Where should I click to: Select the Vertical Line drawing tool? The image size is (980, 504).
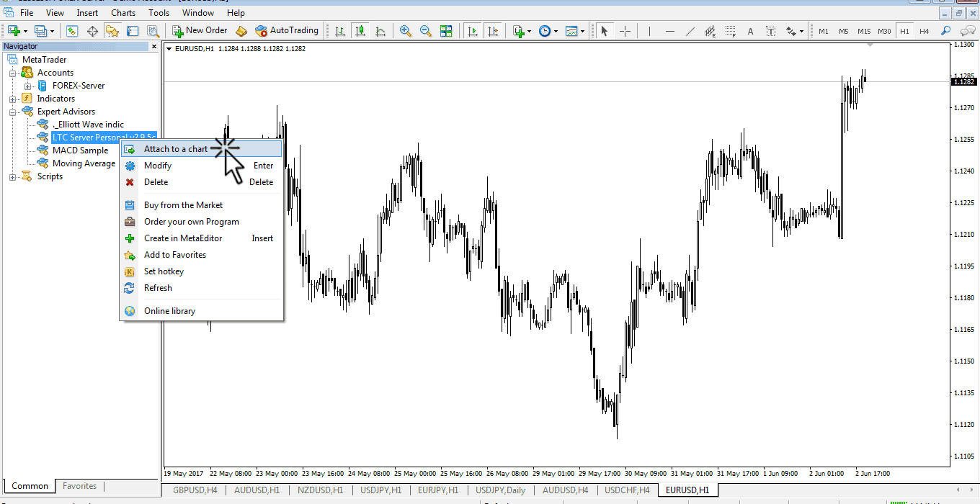(x=649, y=31)
